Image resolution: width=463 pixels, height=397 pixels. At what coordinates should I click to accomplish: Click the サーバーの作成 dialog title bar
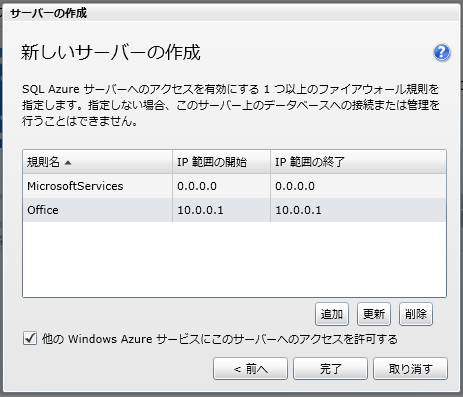pyautogui.click(x=231, y=13)
